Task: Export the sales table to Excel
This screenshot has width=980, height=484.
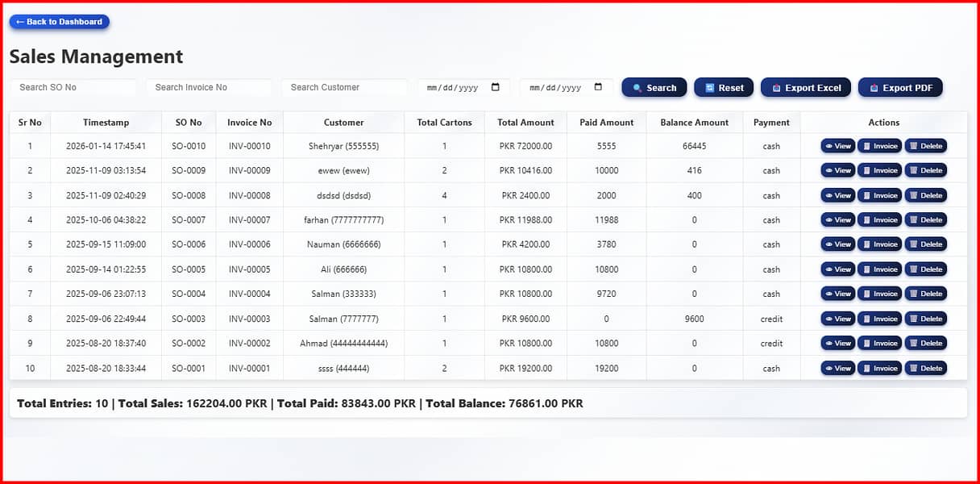Action: point(805,87)
